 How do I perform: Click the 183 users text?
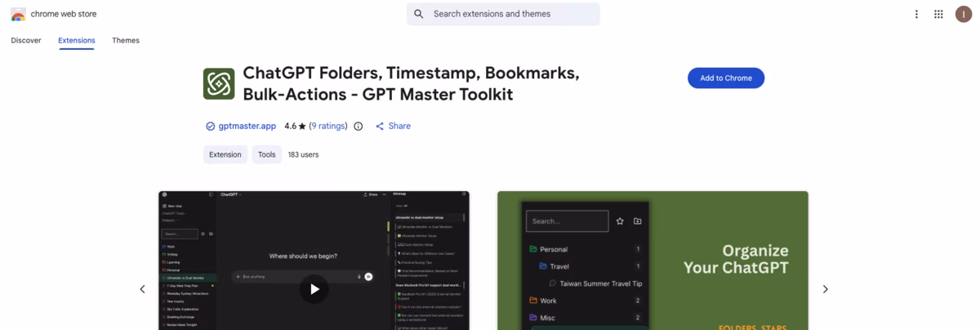coord(303,154)
